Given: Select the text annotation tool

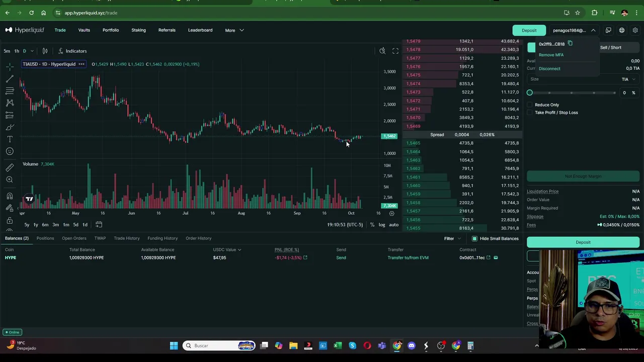Looking at the screenshot, I should click(10, 139).
